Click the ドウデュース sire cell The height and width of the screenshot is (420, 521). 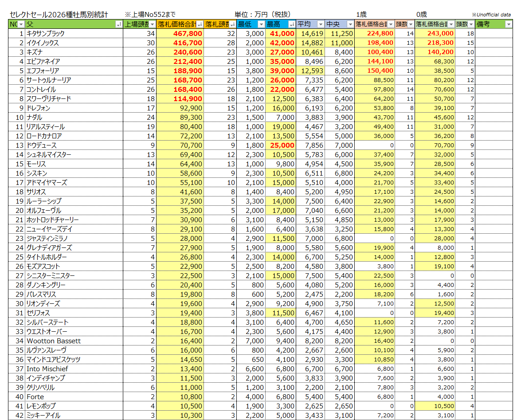click(74, 145)
